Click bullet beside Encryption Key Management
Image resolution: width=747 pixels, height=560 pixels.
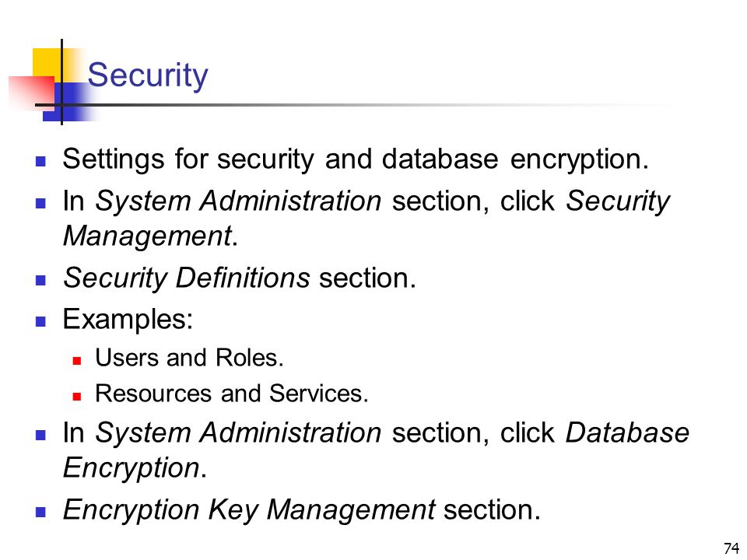tap(40, 513)
